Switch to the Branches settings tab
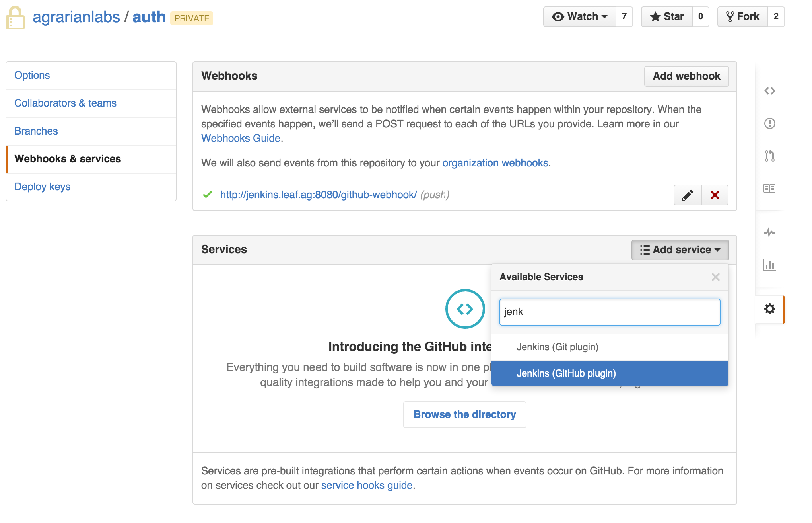This screenshot has width=812, height=523. pos(36,131)
